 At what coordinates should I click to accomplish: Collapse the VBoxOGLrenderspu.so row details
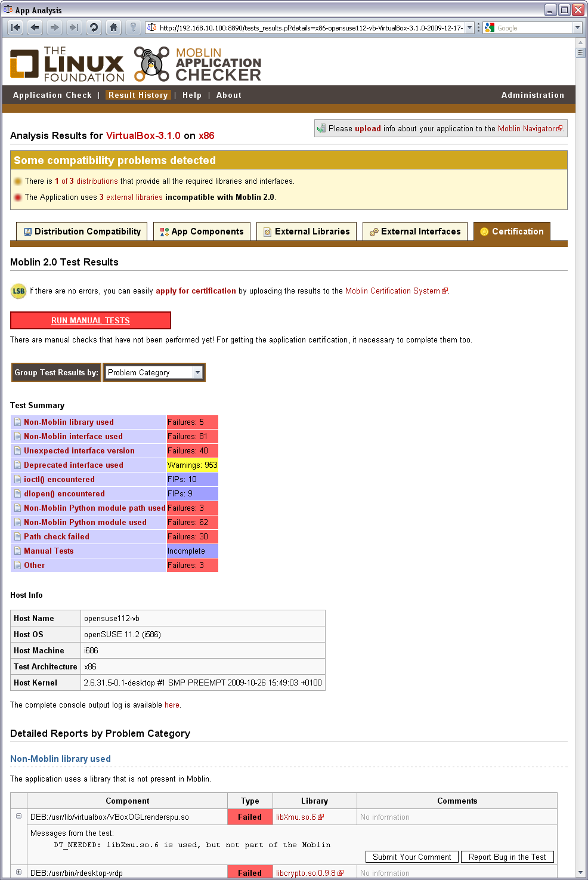click(18, 816)
